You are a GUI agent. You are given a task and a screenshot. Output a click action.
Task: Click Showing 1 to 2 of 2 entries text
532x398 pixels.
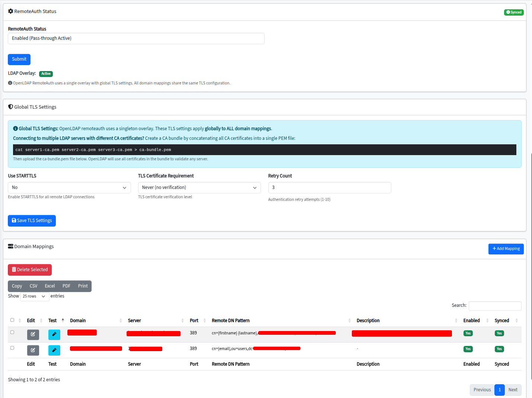[x=34, y=380]
